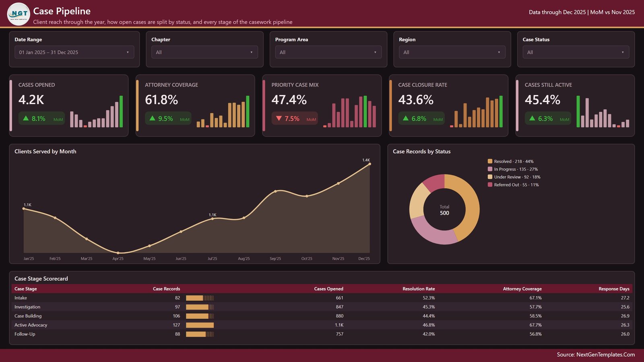
Task: Click the Cases Still Active sparkline
Action: click(603, 111)
